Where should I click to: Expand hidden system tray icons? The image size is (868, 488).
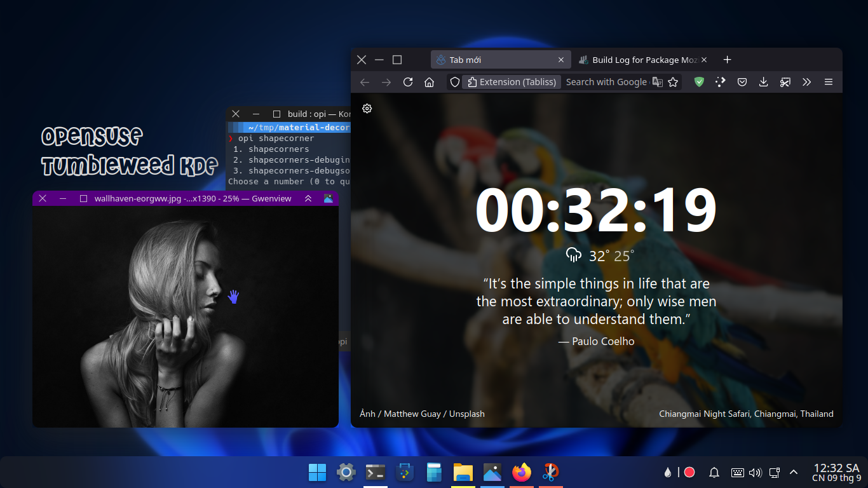coord(794,472)
